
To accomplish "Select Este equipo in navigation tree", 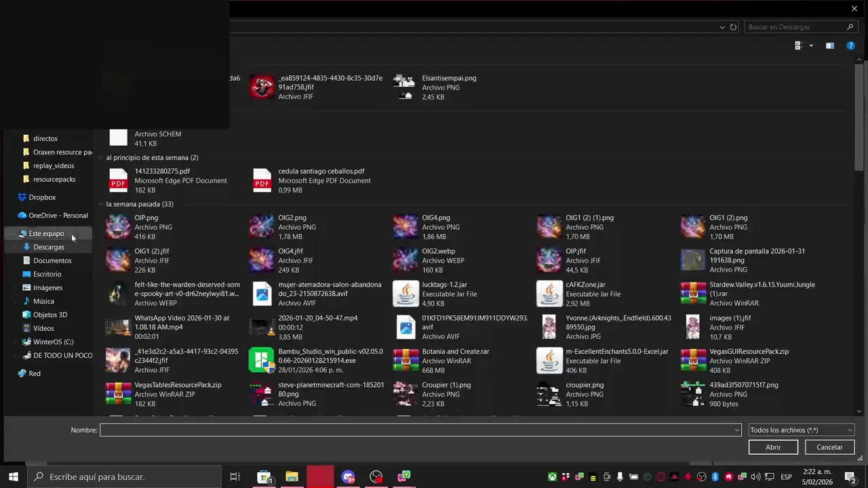I will [x=46, y=233].
